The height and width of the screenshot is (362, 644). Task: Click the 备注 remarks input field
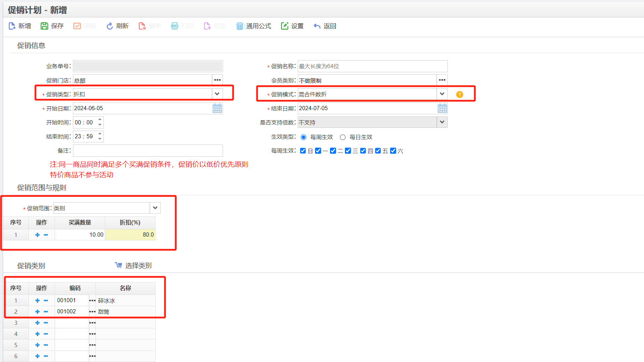tap(148, 150)
